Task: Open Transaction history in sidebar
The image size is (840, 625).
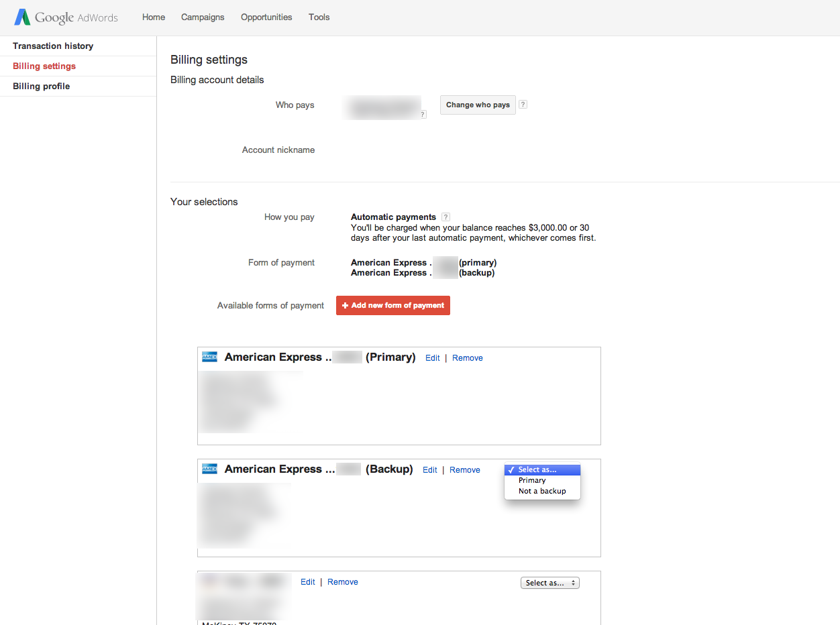Action: (78, 46)
